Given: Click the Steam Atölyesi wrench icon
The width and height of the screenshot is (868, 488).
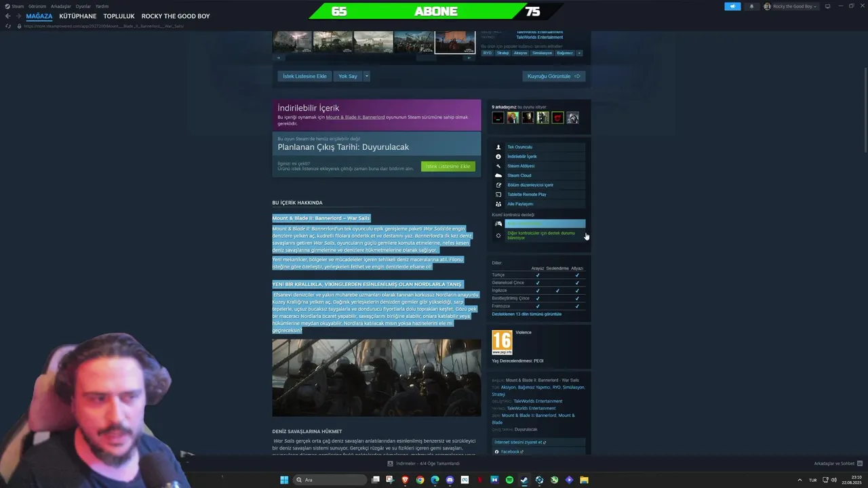Looking at the screenshot, I should (x=498, y=166).
